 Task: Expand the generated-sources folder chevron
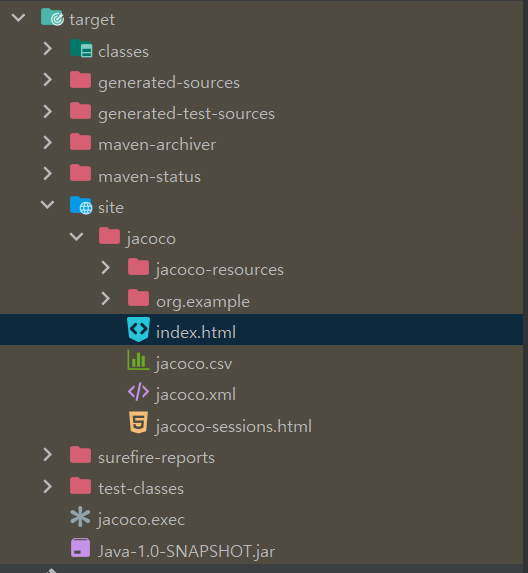pos(48,80)
